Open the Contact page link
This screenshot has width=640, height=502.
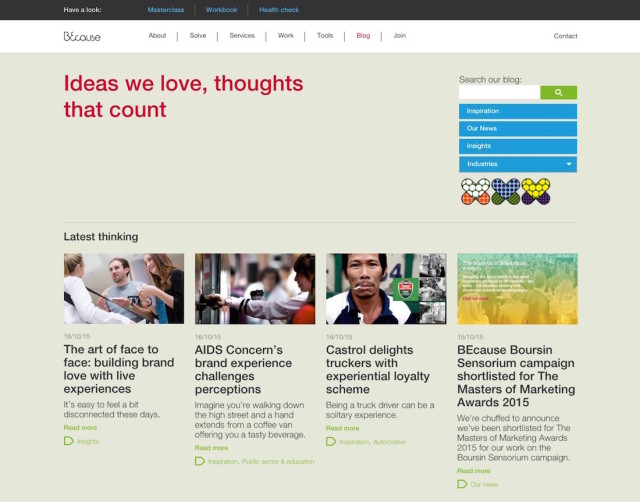point(565,36)
